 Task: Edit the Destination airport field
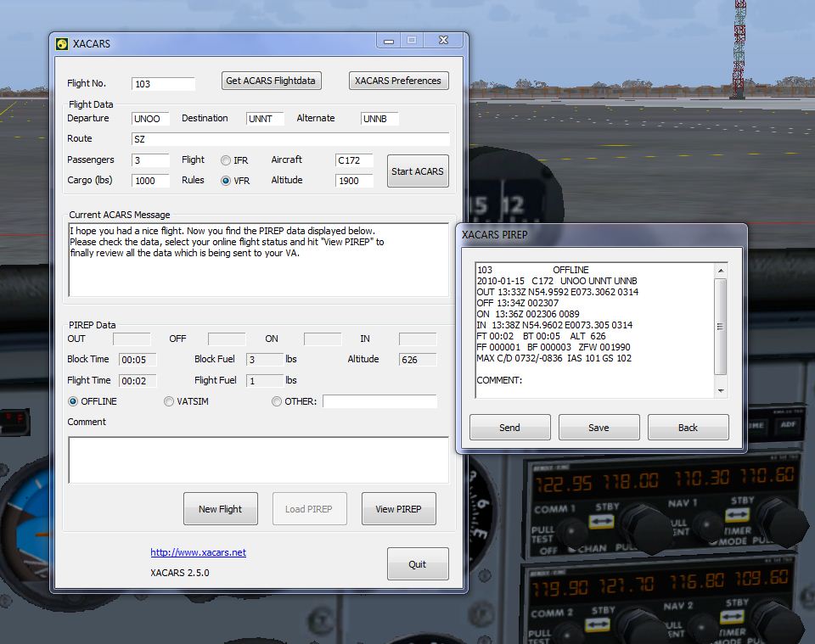click(x=265, y=119)
